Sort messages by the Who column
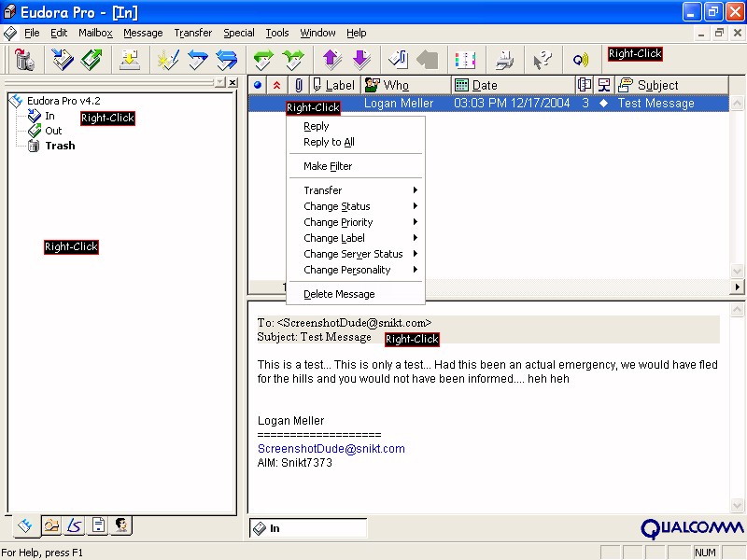 coord(406,85)
